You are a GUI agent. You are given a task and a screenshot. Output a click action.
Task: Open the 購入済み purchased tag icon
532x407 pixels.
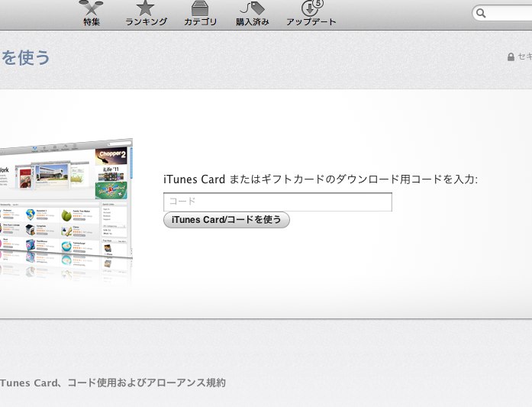coord(252,8)
